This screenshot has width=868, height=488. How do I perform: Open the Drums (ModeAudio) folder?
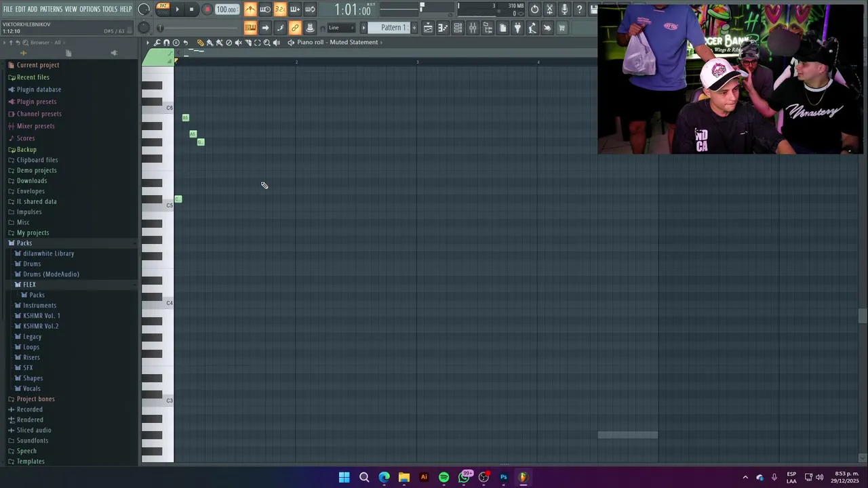coord(51,274)
